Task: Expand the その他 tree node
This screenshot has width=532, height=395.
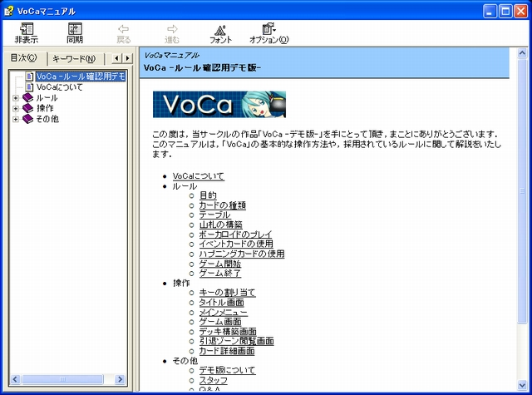Action: (x=15, y=119)
